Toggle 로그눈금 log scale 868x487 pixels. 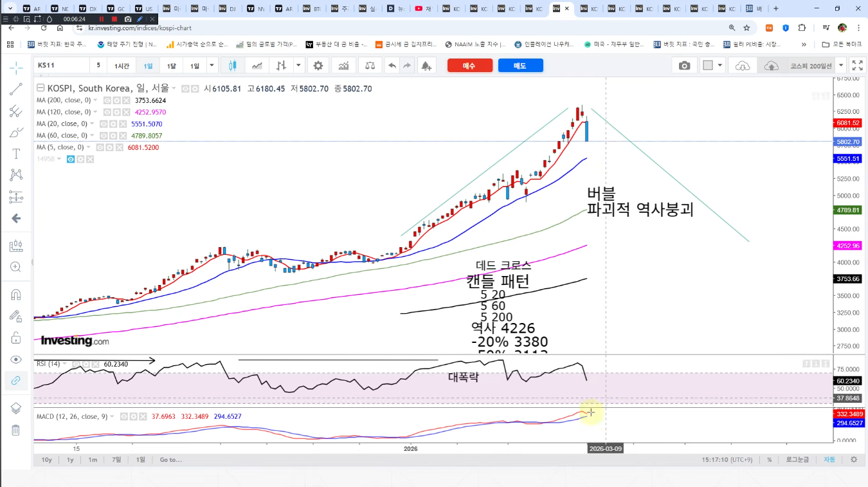[x=797, y=460]
